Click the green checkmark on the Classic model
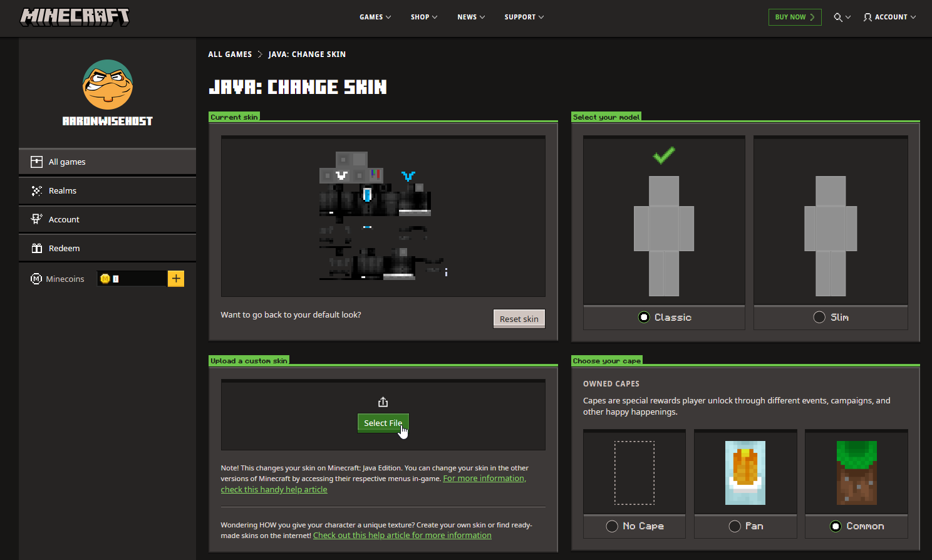Image resolution: width=932 pixels, height=560 pixels. 664,155
